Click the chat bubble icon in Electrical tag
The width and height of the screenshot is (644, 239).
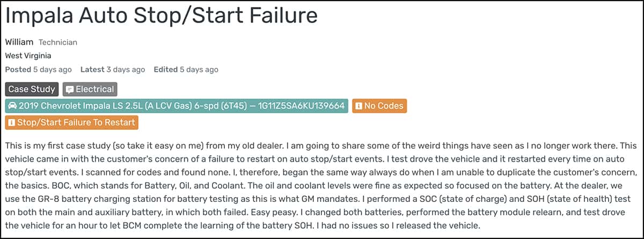coord(69,89)
